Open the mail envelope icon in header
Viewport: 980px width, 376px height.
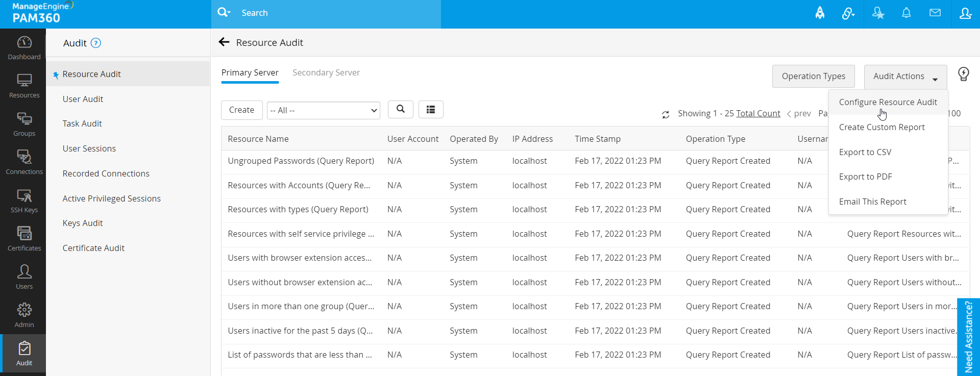click(935, 13)
